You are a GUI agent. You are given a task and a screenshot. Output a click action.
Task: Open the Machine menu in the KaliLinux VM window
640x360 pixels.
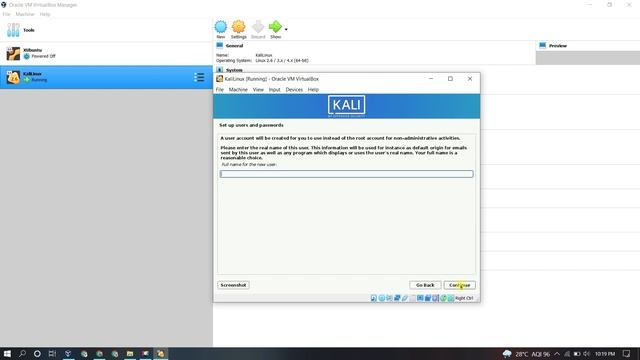pyautogui.click(x=238, y=89)
